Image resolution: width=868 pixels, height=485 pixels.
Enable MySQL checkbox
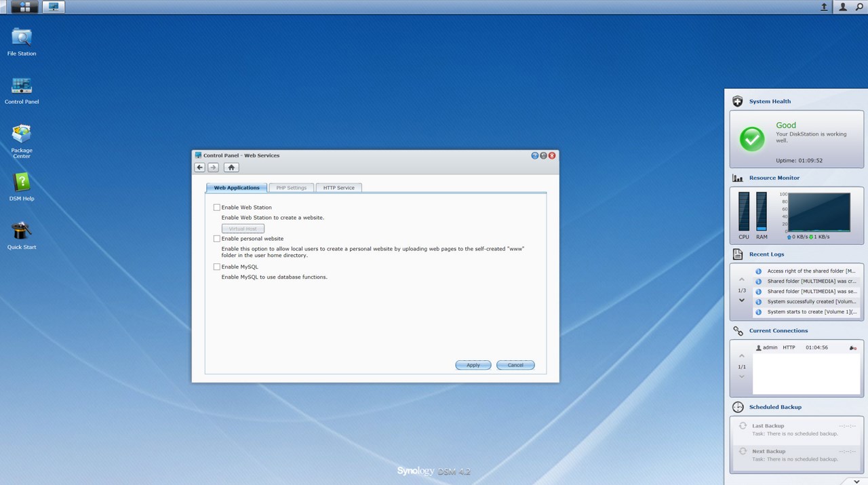[x=217, y=267]
